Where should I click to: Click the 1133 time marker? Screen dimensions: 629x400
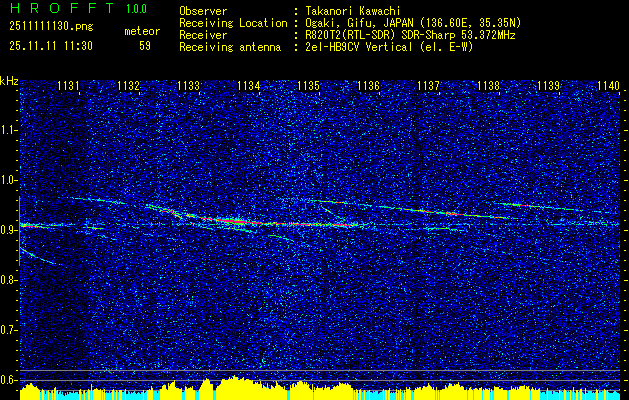point(189,85)
